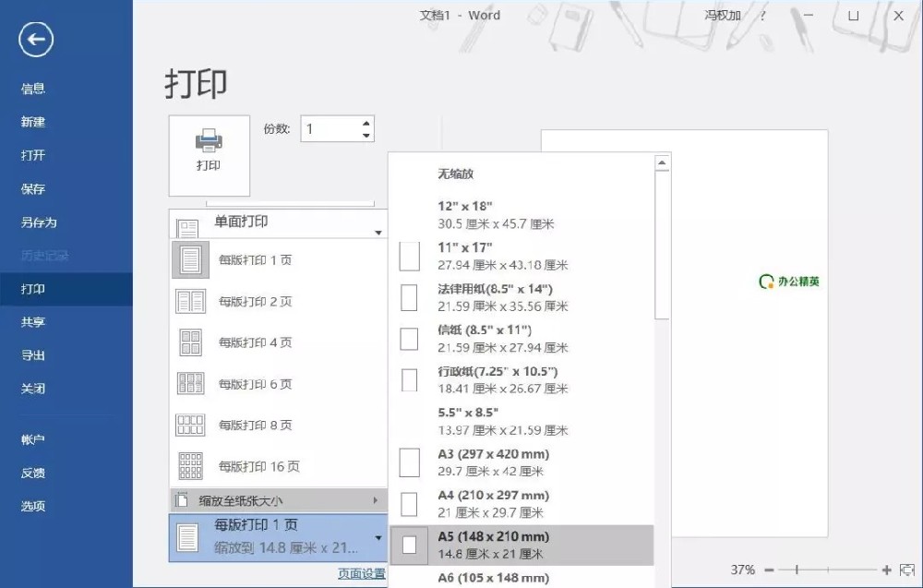Increase the copies count with up arrow
The height and width of the screenshot is (588, 923).
click(366, 123)
